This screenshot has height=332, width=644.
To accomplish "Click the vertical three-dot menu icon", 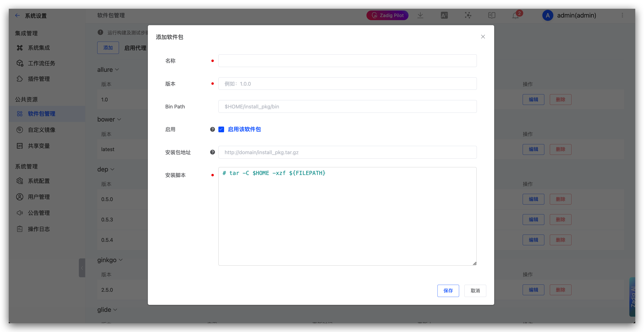I will [622, 15].
